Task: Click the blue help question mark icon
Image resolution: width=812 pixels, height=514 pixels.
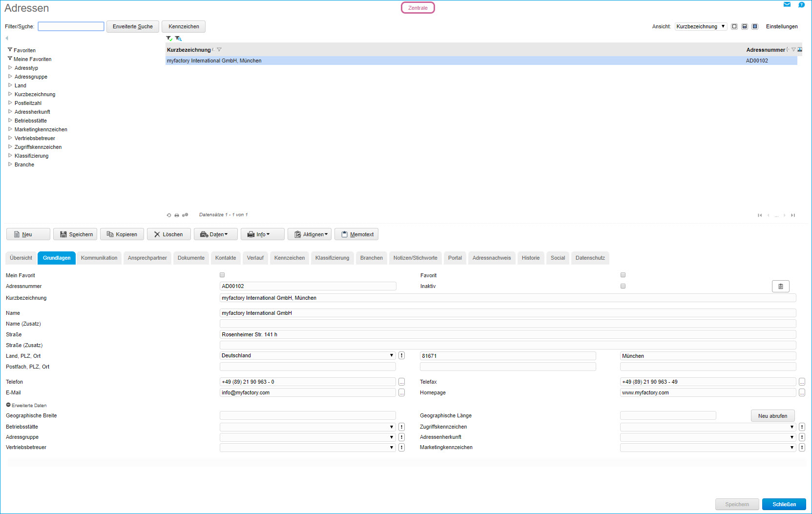Action: pos(801,4)
